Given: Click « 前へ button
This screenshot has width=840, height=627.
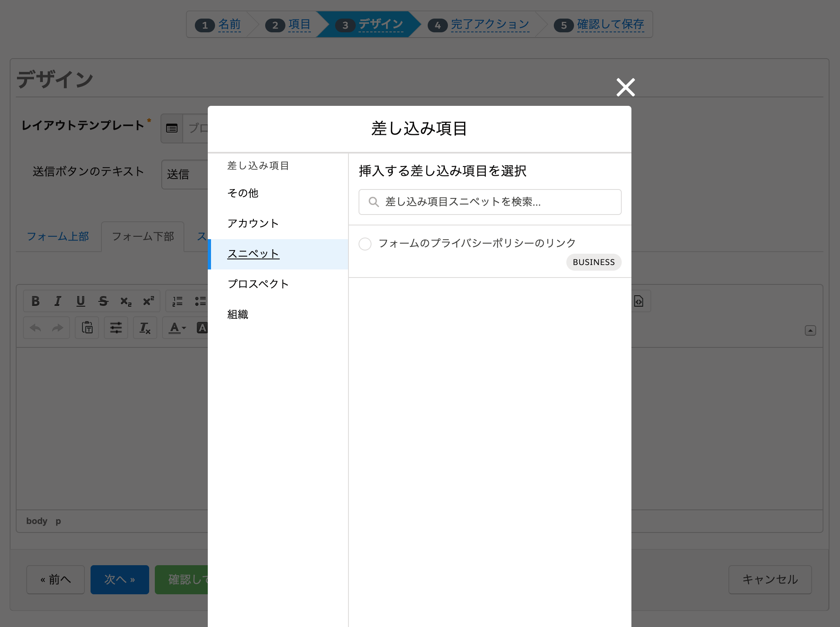Looking at the screenshot, I should [55, 579].
